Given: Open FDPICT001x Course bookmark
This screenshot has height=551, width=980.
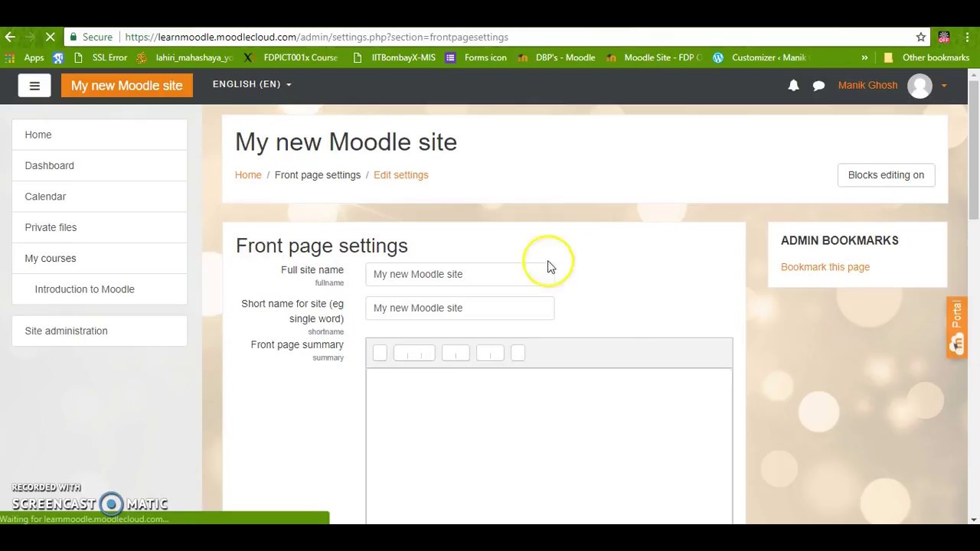Looking at the screenshot, I should coord(291,57).
